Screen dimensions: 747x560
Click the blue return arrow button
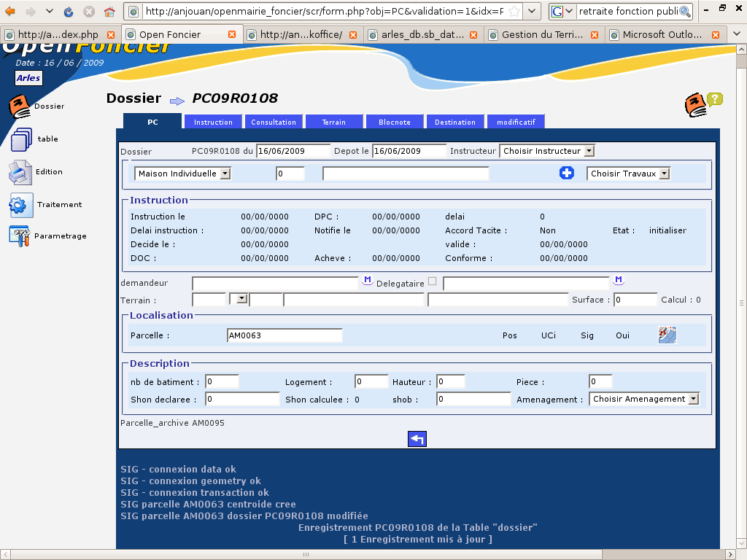(417, 438)
